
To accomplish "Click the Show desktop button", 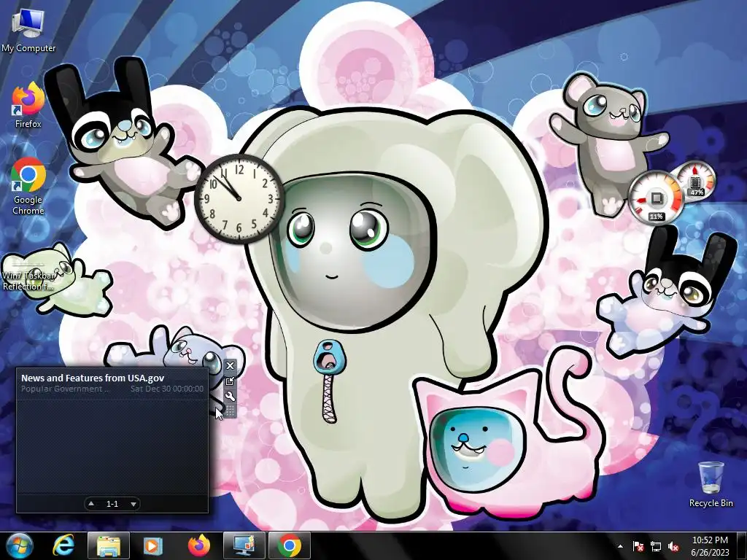I will [x=742, y=545].
